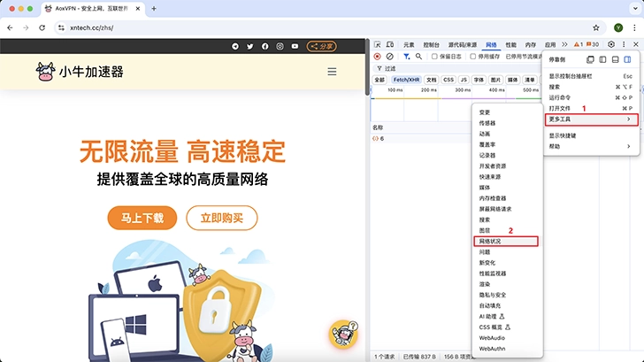Screen dimensions: 644x362
Task: Toggle the blue filter funnel icon
Action: pos(406,57)
